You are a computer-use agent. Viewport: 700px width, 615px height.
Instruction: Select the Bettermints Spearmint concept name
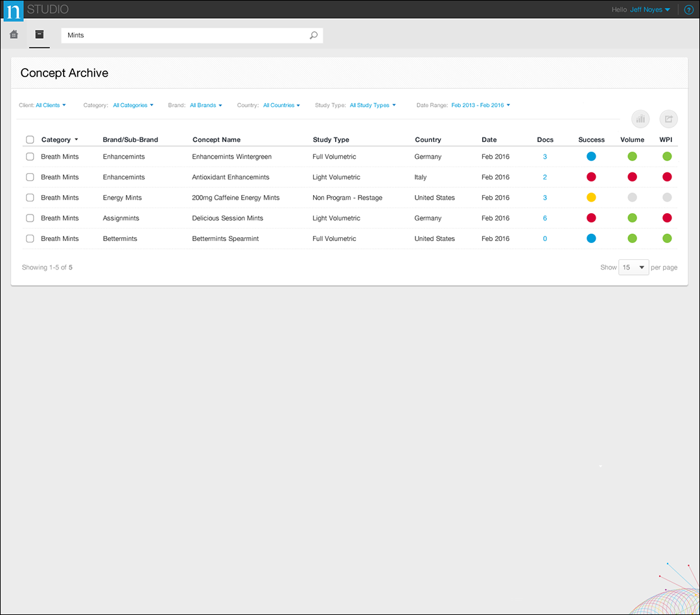[x=226, y=238]
